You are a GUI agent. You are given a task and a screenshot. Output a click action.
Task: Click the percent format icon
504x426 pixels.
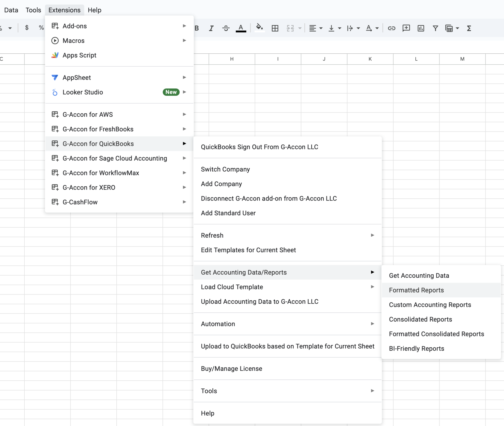[x=41, y=28]
